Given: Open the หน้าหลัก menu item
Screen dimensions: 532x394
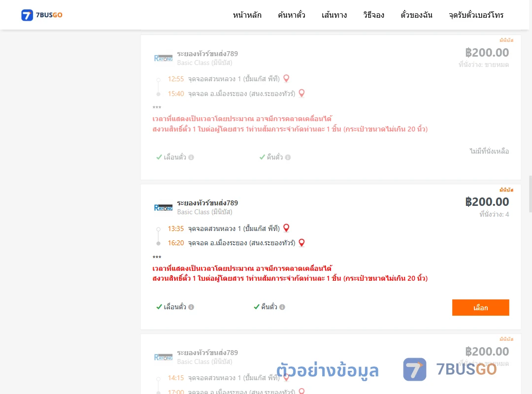Looking at the screenshot, I should point(247,15).
